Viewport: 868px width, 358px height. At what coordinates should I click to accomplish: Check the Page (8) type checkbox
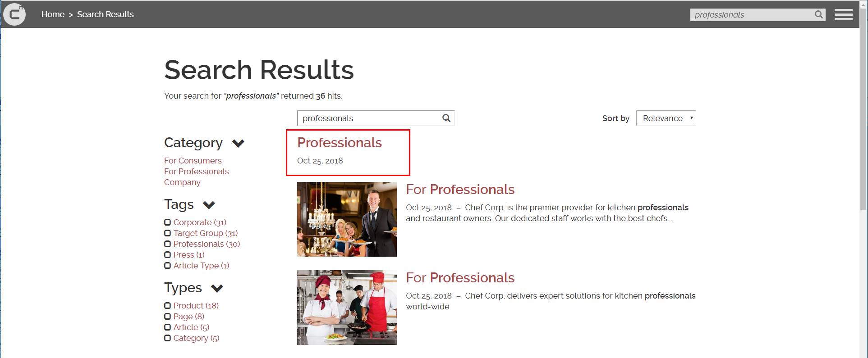167,317
